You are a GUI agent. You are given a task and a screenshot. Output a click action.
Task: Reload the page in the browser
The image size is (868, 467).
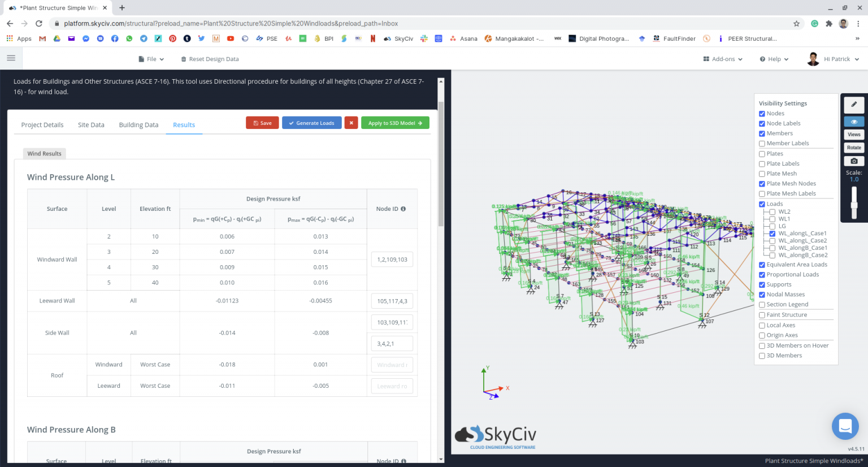click(x=39, y=24)
